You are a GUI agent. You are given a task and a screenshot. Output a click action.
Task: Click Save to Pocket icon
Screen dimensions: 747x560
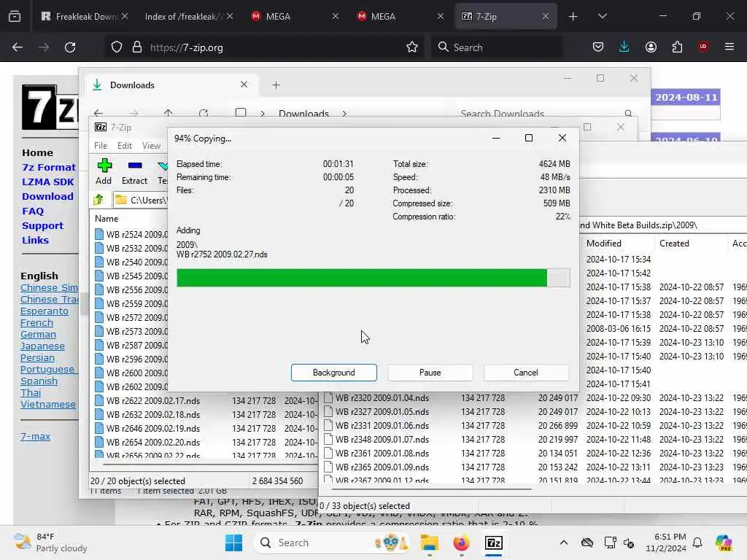click(598, 47)
